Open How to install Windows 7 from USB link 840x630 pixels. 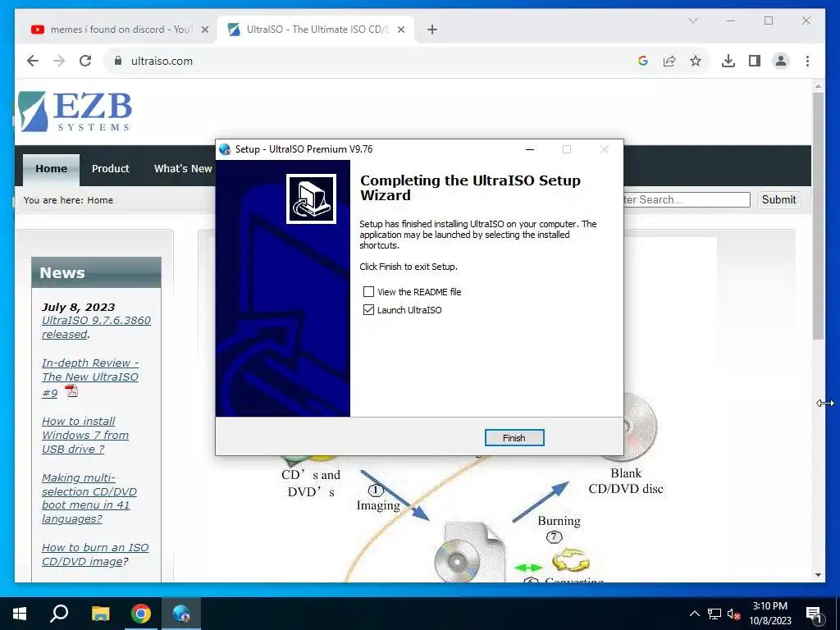coord(85,435)
